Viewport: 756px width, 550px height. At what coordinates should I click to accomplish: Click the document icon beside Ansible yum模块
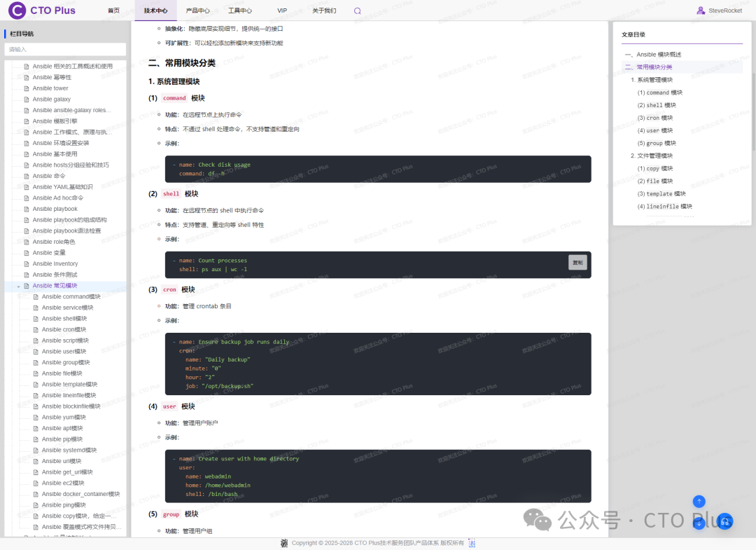[37, 417]
